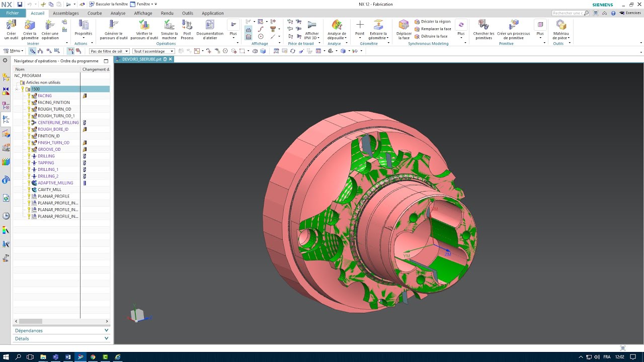Click the Save icon in title bar

[x=20, y=4]
